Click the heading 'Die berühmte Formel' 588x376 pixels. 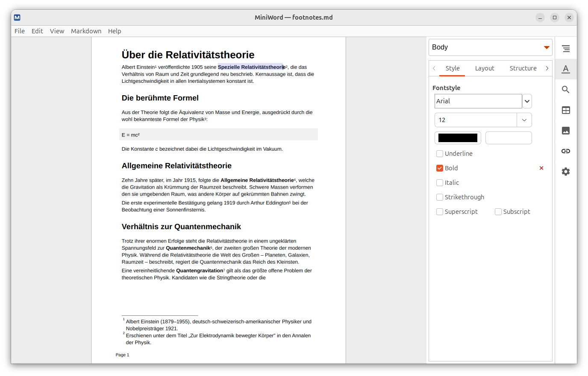click(x=160, y=98)
